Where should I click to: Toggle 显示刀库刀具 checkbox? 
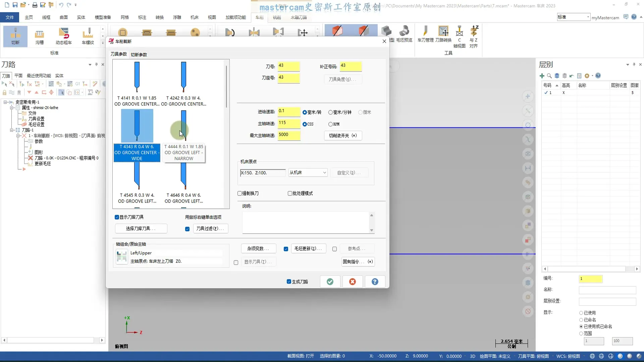[x=117, y=217]
